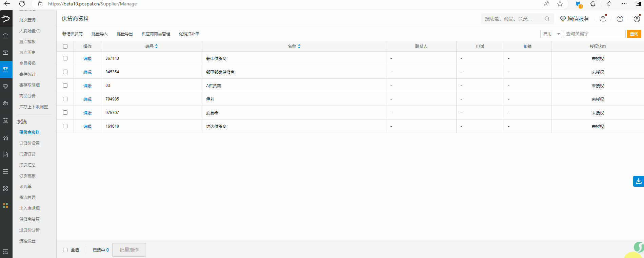644x258 pixels.
Task: Open 订货价设置 in the sidebar menu
Action: coord(29,143)
